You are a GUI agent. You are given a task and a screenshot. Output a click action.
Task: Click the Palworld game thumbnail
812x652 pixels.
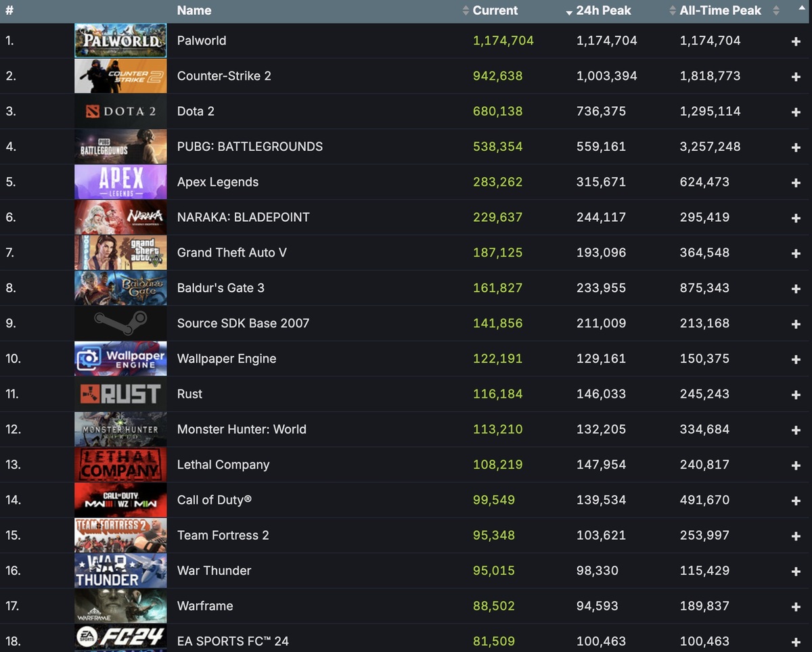(x=120, y=41)
